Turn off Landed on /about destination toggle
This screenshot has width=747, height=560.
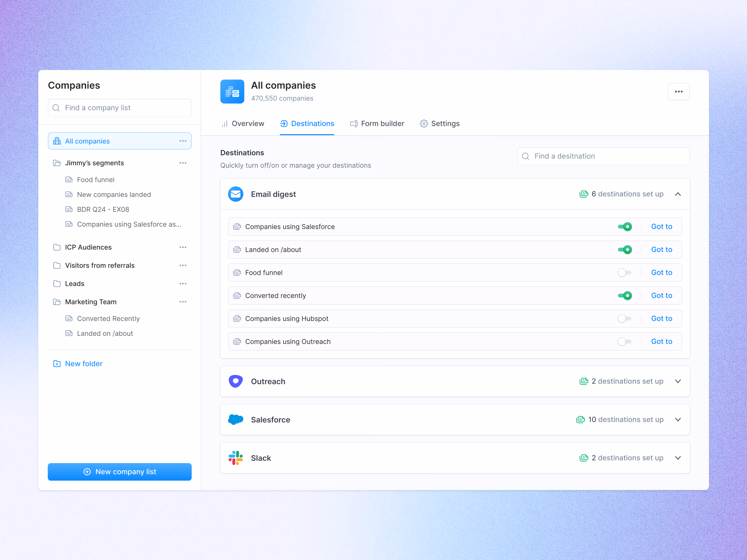coord(625,249)
